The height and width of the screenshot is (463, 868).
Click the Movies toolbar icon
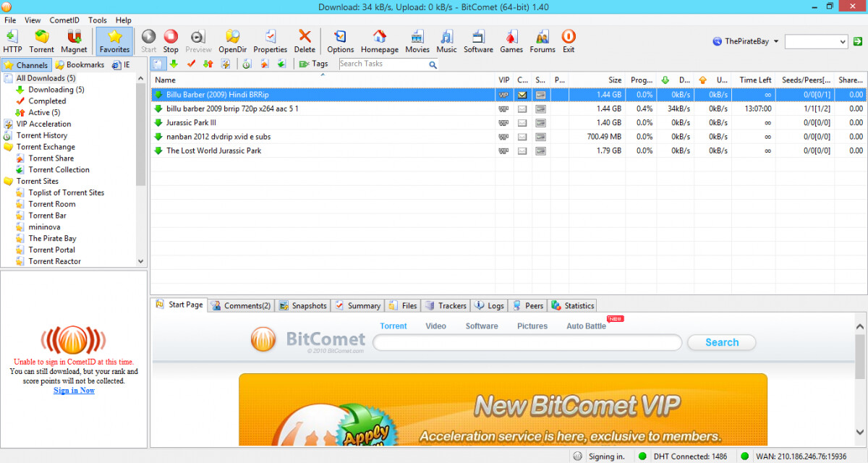point(417,41)
